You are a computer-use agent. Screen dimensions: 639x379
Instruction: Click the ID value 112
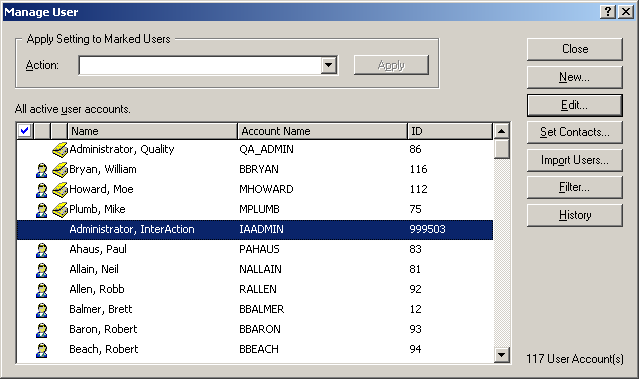419,190
